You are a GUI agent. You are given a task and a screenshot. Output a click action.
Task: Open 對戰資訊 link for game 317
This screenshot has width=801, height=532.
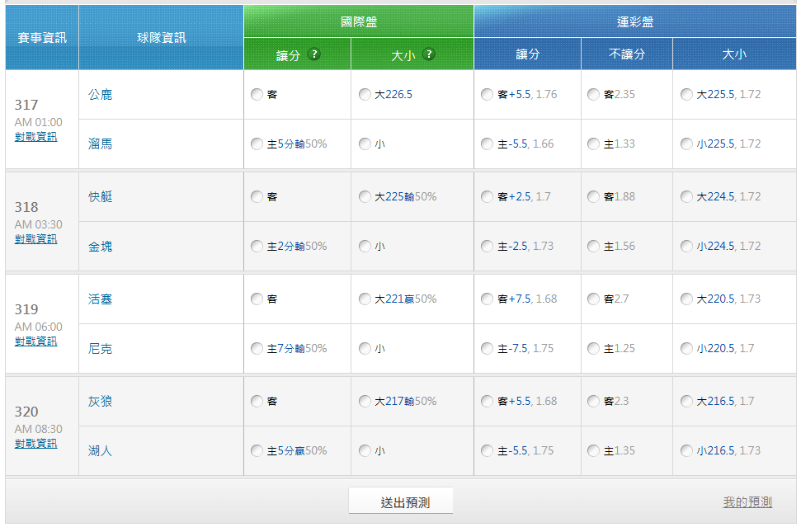tap(35, 137)
